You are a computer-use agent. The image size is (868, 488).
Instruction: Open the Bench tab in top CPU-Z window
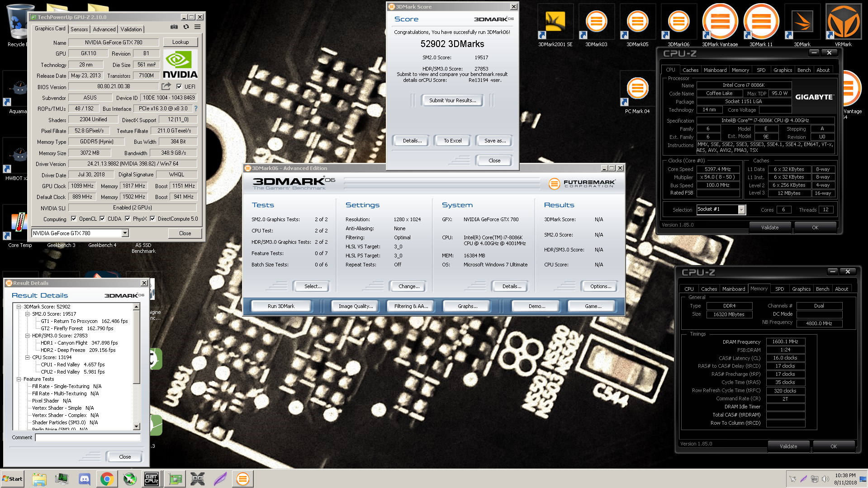pos(804,70)
